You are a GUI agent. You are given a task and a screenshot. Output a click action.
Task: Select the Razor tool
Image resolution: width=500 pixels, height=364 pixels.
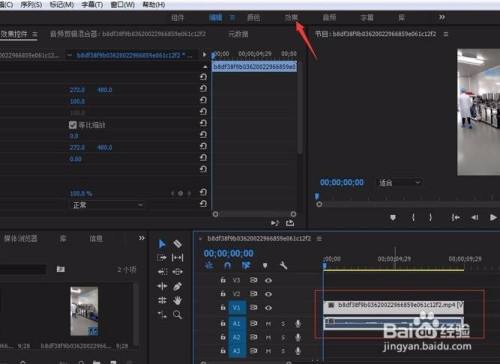coord(177,244)
